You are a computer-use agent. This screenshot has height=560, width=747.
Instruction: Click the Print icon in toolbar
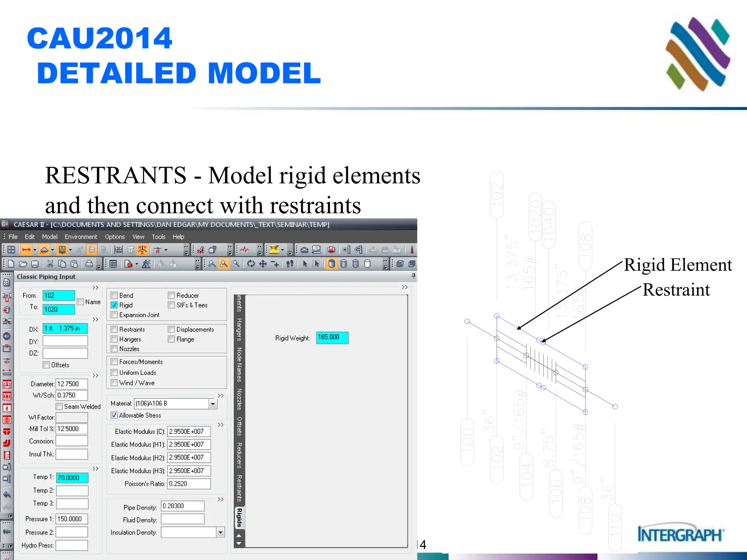click(89, 264)
